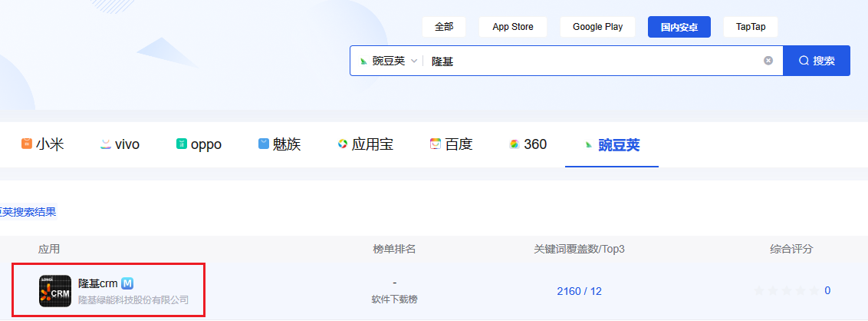Switch to the 百度 store tab
The image size is (868, 321).
click(451, 144)
